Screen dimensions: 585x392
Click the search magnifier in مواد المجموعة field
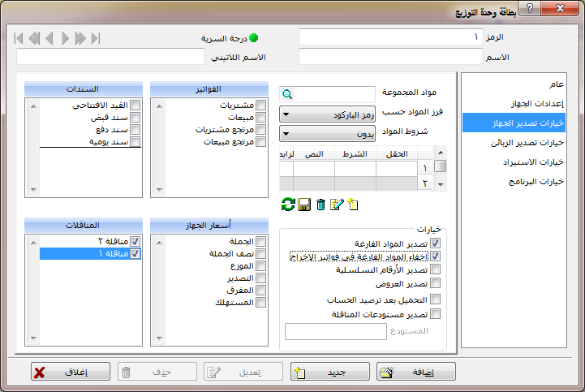pyautogui.click(x=287, y=94)
